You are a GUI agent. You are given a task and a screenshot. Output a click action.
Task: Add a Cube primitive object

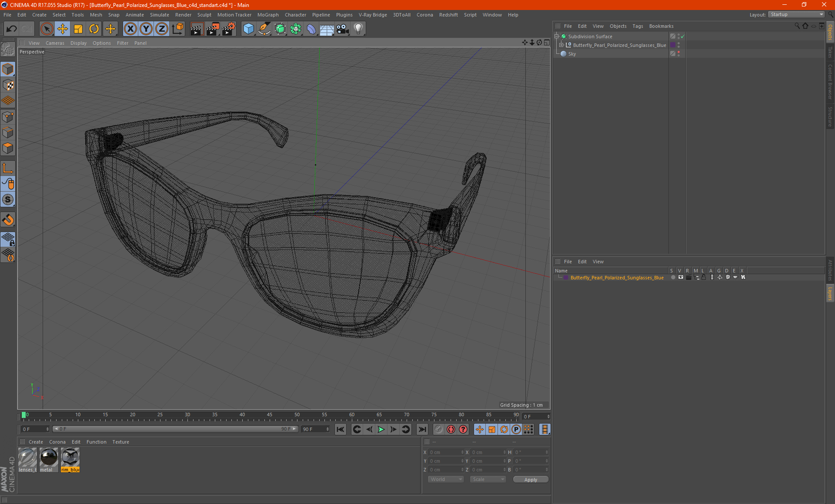[x=248, y=29]
